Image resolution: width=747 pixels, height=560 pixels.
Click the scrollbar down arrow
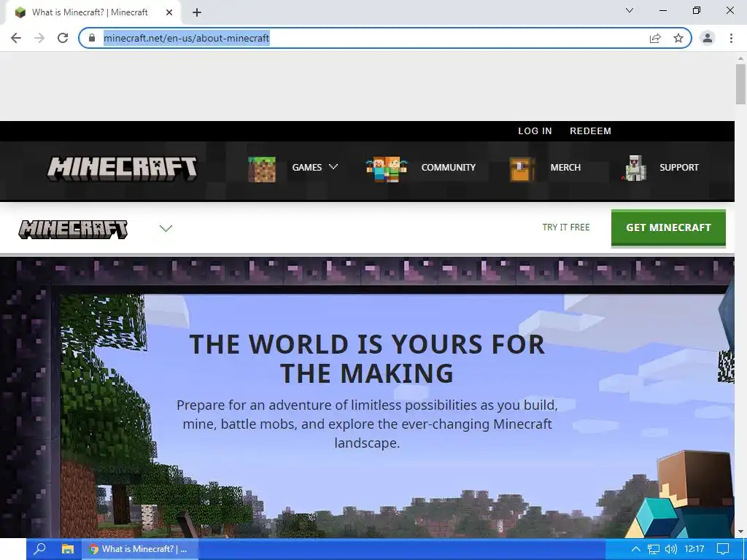[740, 532]
